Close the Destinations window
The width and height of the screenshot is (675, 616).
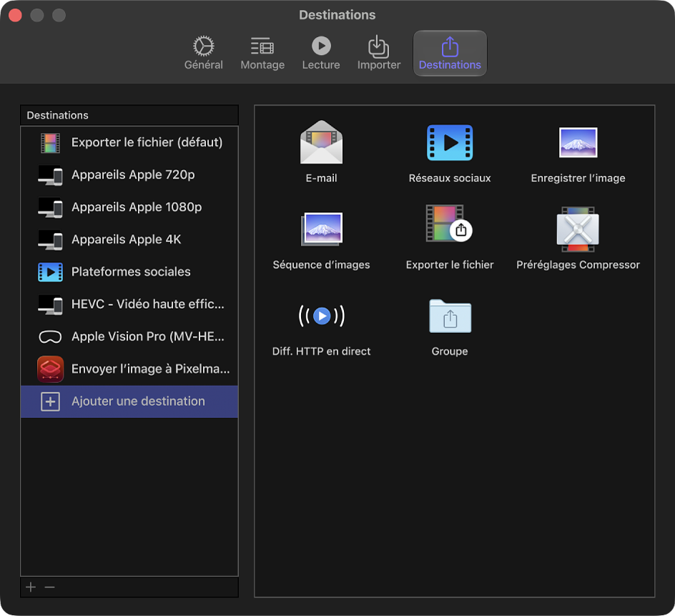pos(16,15)
